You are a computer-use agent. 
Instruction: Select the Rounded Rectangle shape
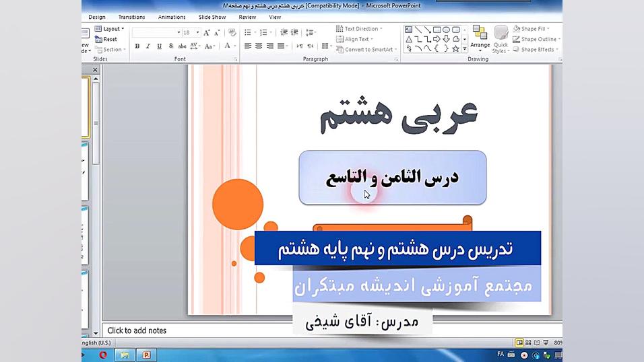pyautogui.click(x=456, y=30)
